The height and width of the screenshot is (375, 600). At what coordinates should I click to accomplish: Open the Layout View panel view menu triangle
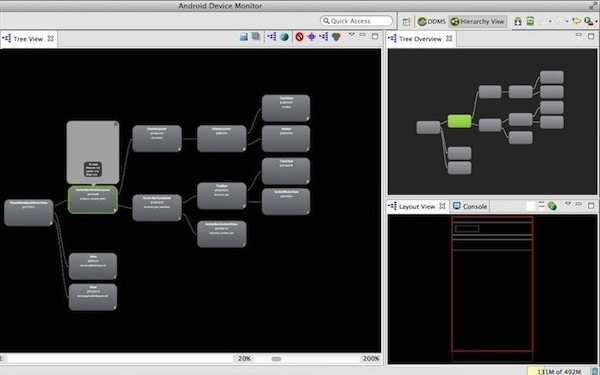click(x=568, y=204)
